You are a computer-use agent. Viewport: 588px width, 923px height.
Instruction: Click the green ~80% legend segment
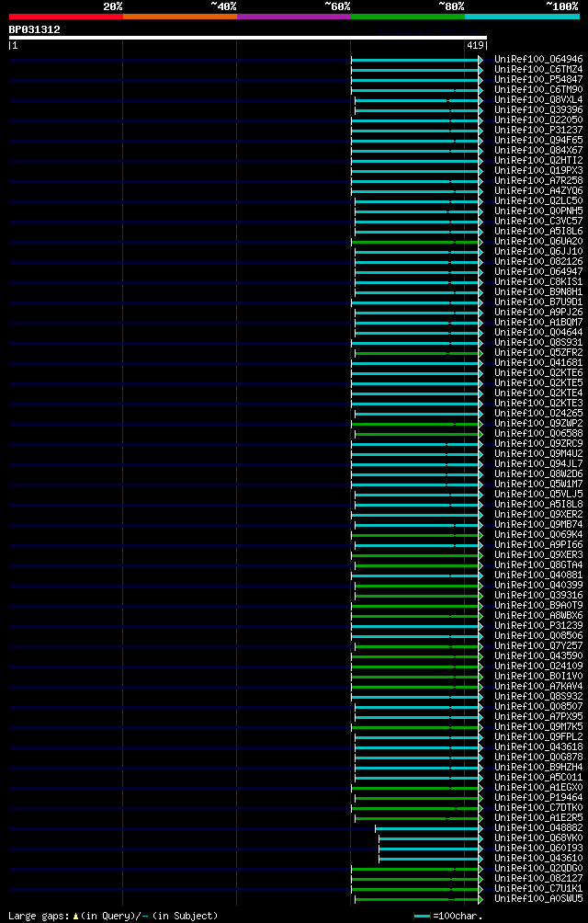click(408, 17)
